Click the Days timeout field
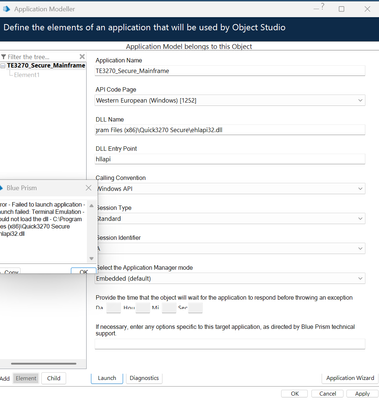Image resolution: width=379 pixels, height=400 pixels. [x=113, y=308]
